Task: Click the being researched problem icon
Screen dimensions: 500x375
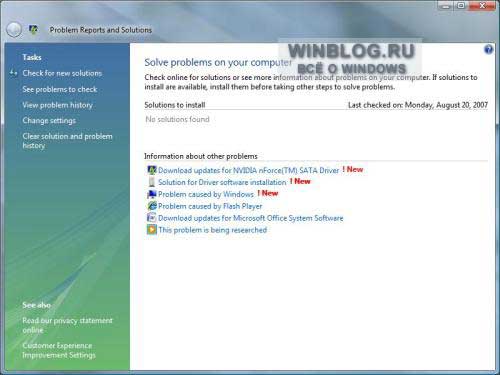Action: 152,230
